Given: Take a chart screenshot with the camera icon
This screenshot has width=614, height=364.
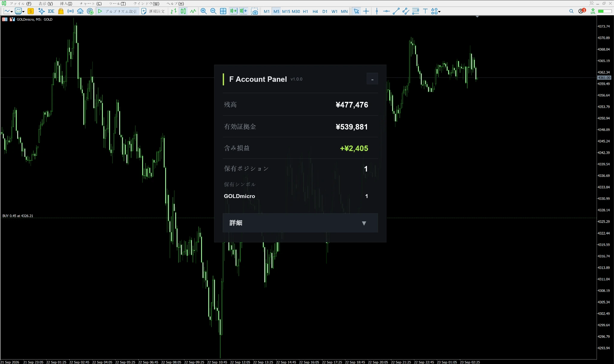Looking at the screenshot, I should point(255,11).
